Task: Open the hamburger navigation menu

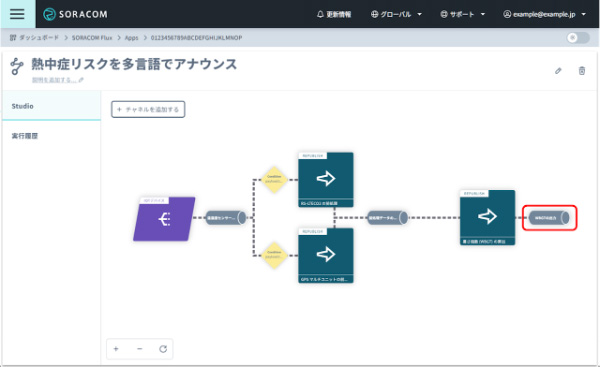Action: click(x=17, y=14)
